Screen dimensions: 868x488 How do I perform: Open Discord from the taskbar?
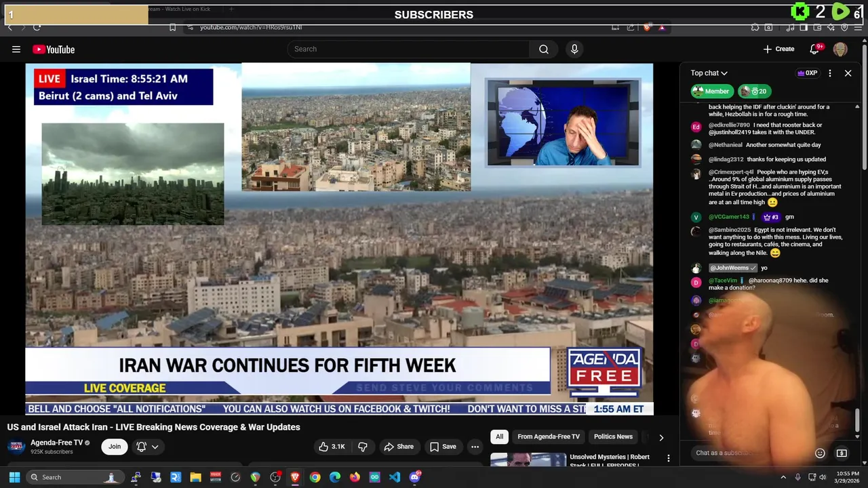pos(415,477)
